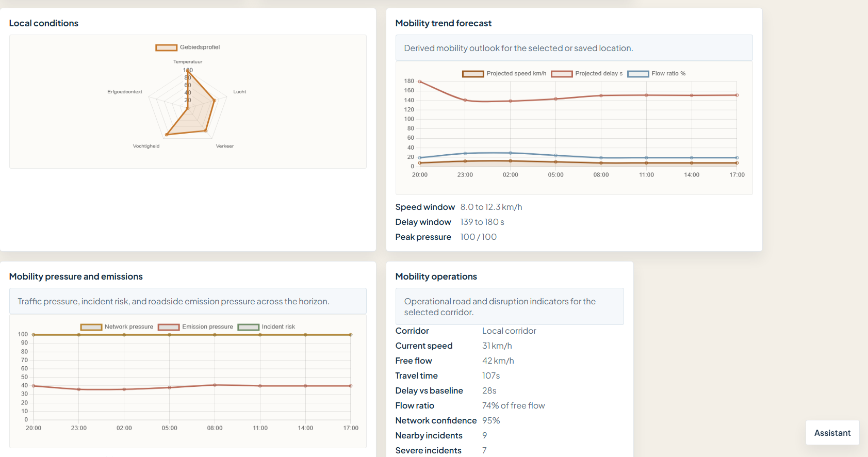The height and width of the screenshot is (457, 868).
Task: Click the Severe incidents value '7'
Action: [484, 450]
